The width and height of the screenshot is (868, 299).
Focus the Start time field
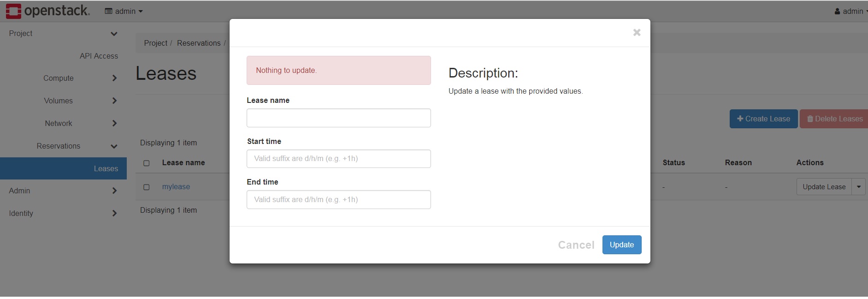[339, 159]
